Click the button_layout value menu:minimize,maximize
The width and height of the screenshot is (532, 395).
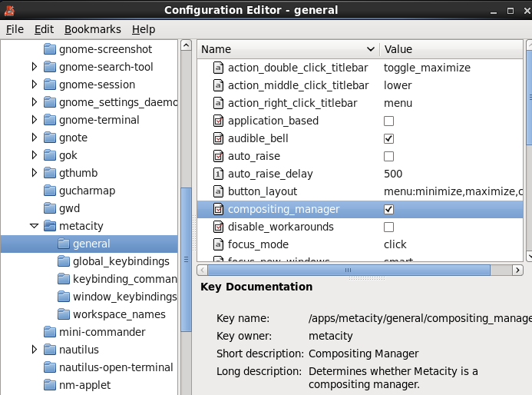coord(453,191)
